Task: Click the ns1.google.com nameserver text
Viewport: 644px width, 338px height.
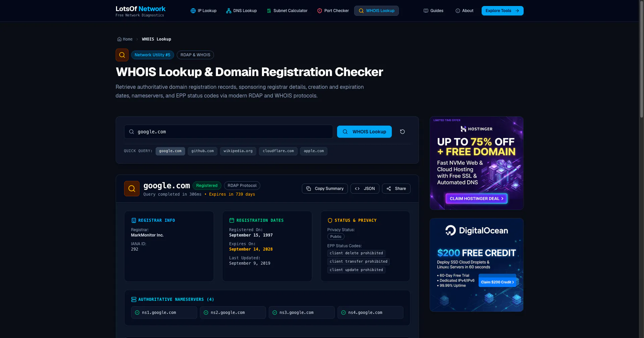Action: [x=159, y=313]
